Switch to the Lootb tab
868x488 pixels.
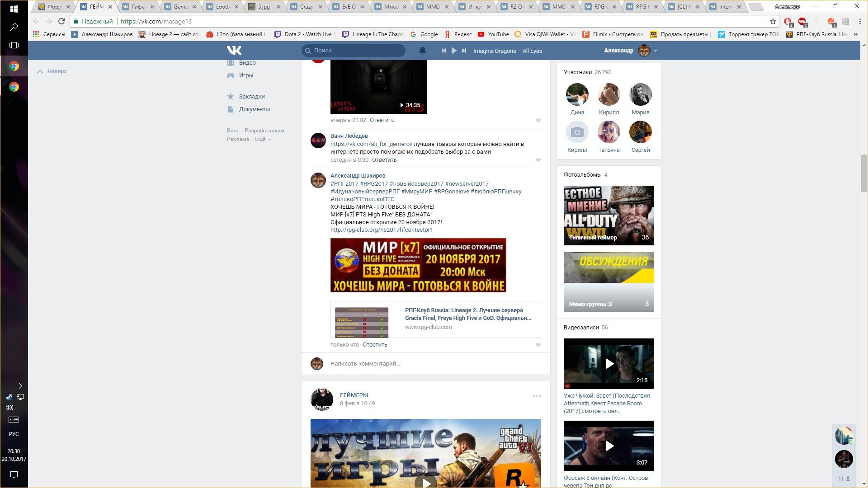point(222,7)
